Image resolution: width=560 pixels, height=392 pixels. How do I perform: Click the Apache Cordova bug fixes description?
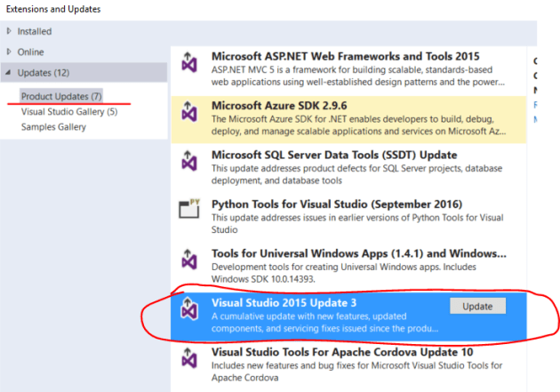[x=356, y=372]
